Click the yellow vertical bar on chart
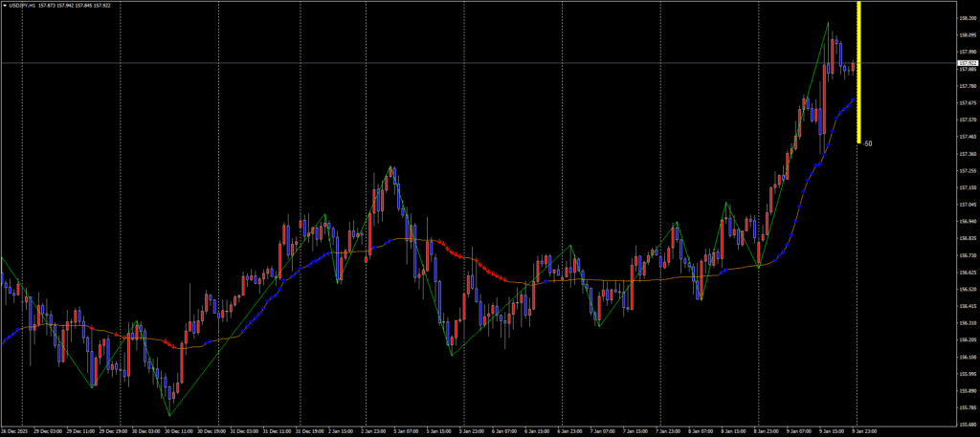This screenshot has height=437, width=980. pos(859,72)
